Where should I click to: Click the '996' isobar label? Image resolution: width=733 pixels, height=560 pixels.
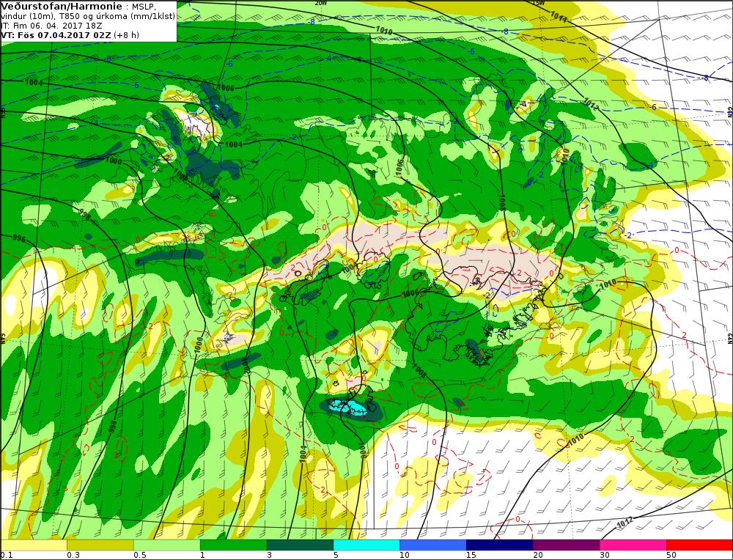click(x=19, y=238)
